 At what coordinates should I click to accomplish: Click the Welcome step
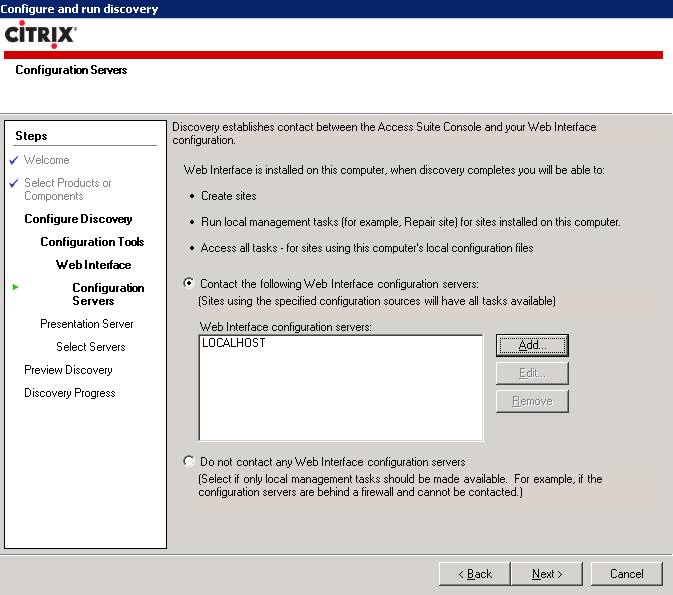coord(46,160)
